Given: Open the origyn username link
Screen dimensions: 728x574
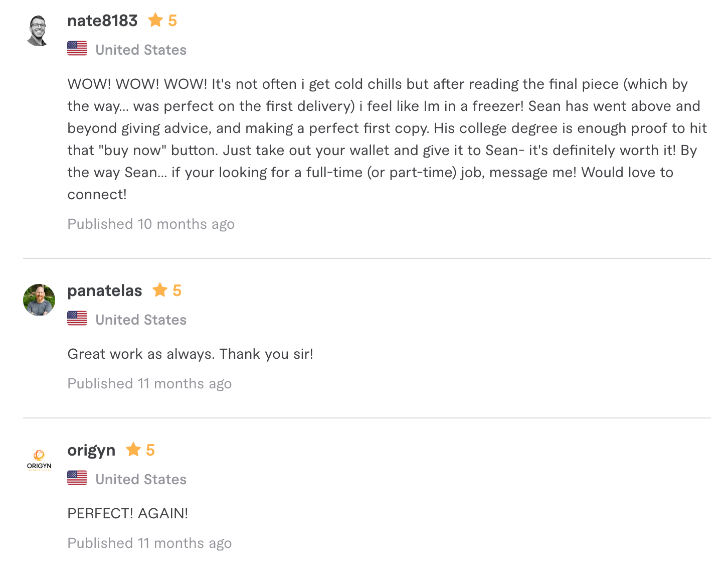Looking at the screenshot, I should point(91,450).
